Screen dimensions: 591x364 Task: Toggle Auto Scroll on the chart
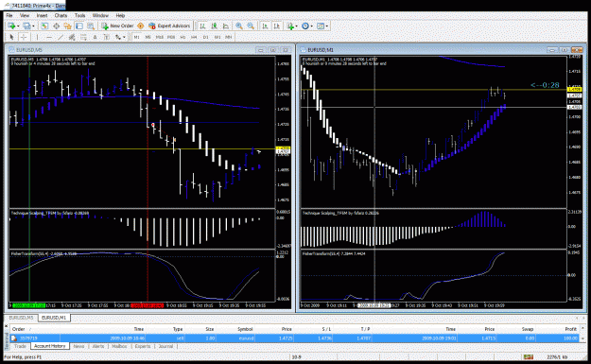coord(265,26)
